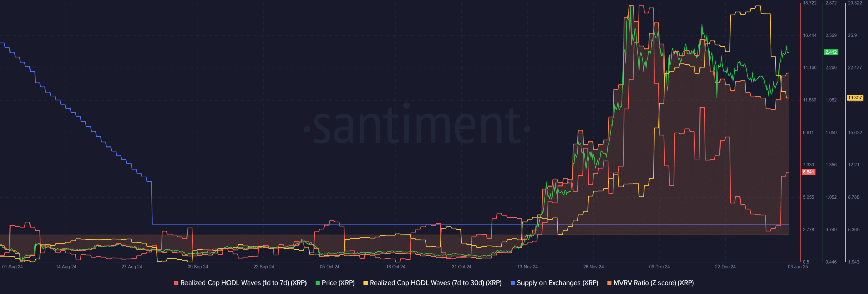868x294 pixels.
Task: Toggle the Price (XRP) series label
Action: pos(338,283)
